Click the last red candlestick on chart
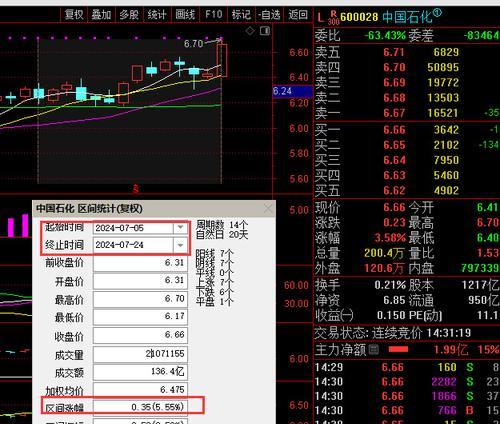Screen dimensions: 500x424 [x=222, y=60]
